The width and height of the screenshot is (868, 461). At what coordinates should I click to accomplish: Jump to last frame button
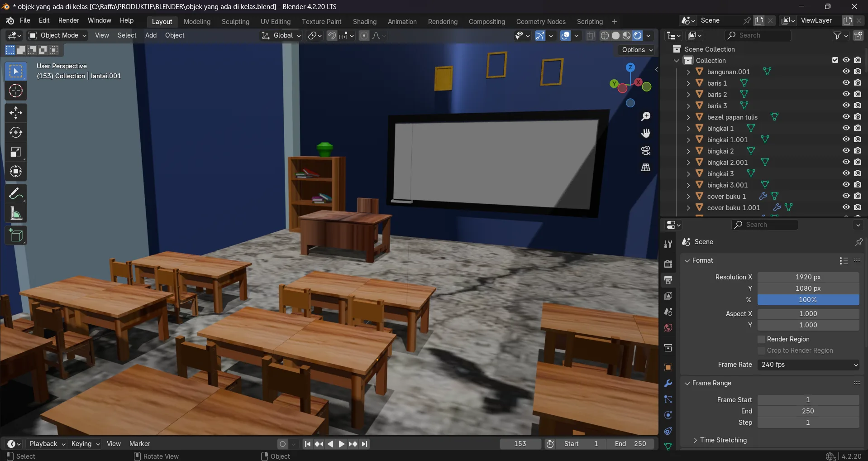click(x=364, y=444)
